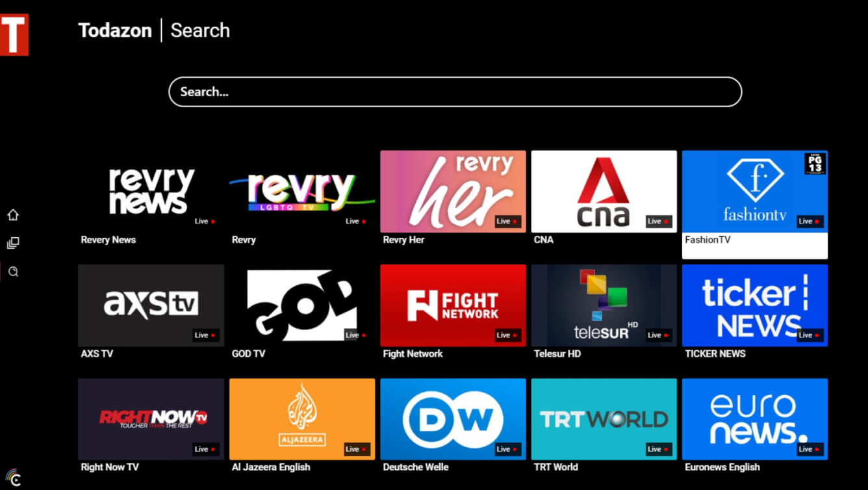Screen dimensions: 868x490
Task: Open the Telesur HD channel thumbnail
Action: pos(604,305)
